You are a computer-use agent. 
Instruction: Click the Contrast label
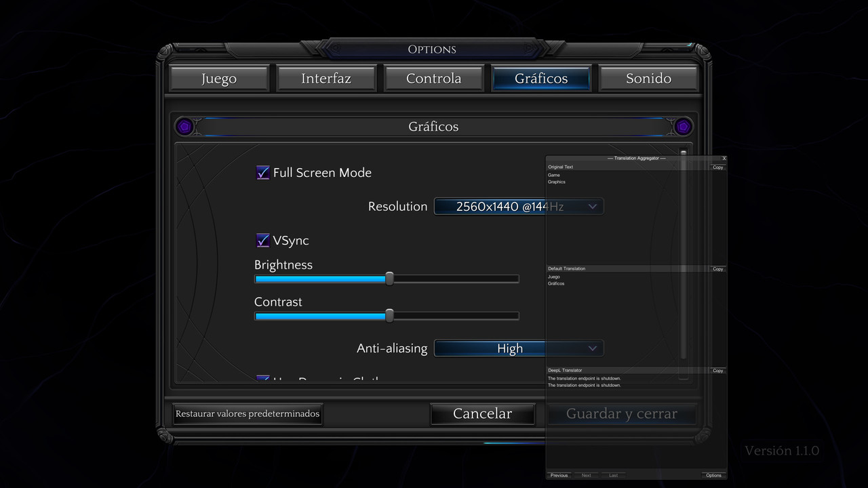pos(278,302)
